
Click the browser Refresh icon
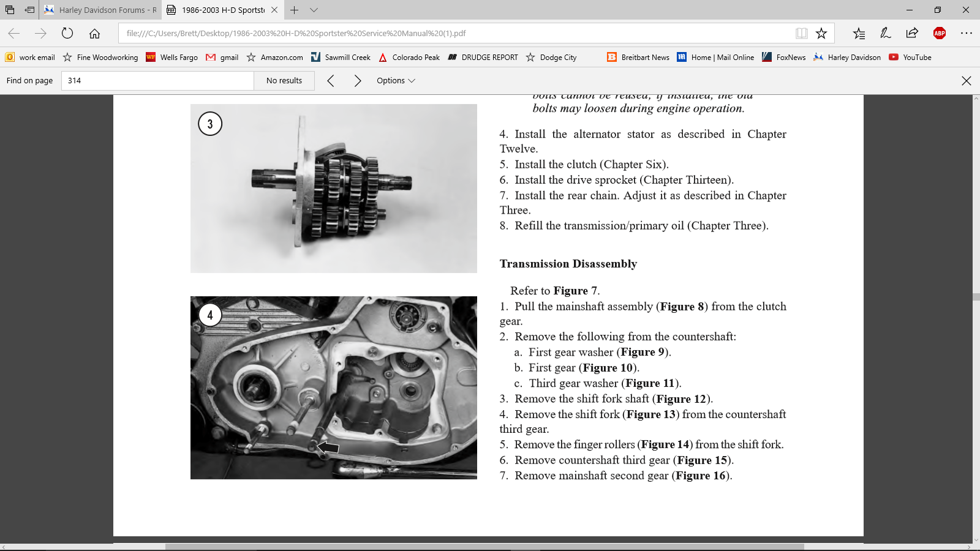[x=67, y=33]
